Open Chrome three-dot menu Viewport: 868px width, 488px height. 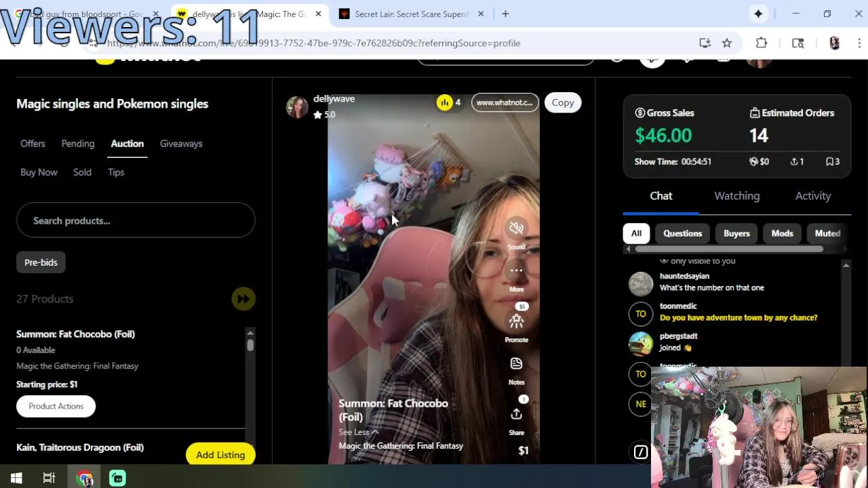pyautogui.click(x=859, y=43)
